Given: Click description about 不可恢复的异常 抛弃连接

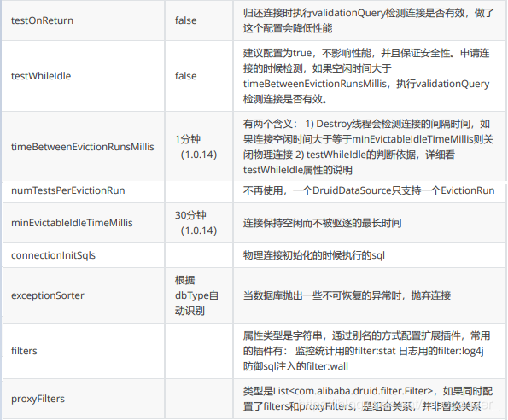Looking at the screenshot, I should (x=347, y=295).
